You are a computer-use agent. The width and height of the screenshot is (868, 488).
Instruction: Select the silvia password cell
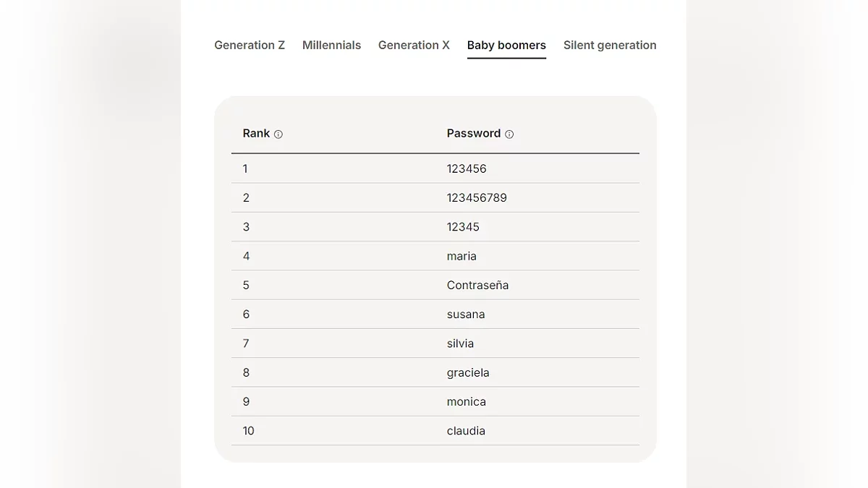pos(460,343)
